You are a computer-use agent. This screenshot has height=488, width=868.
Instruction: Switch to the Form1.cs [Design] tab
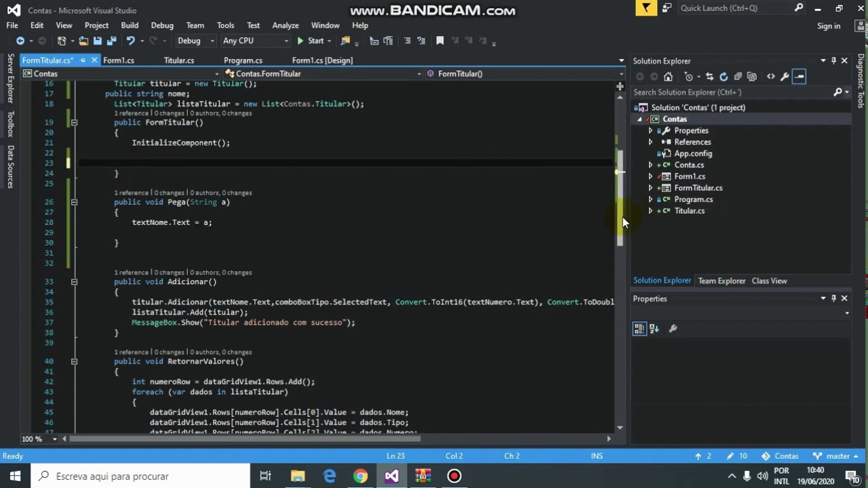click(322, 60)
